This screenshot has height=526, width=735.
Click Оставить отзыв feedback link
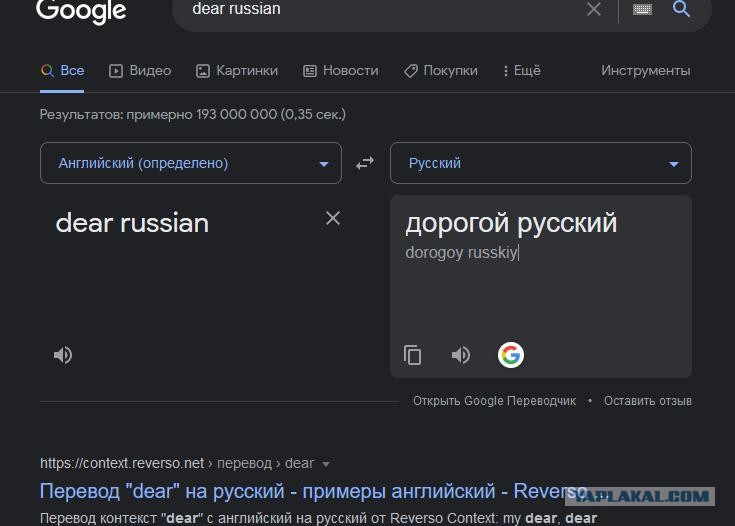[x=648, y=401]
